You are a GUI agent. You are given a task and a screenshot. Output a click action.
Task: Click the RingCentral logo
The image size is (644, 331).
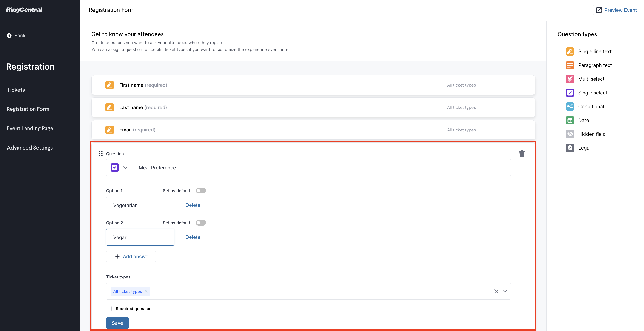tap(24, 10)
